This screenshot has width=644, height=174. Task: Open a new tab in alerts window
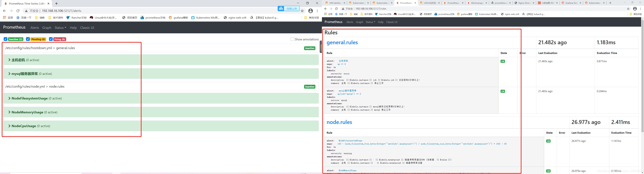[57, 4]
